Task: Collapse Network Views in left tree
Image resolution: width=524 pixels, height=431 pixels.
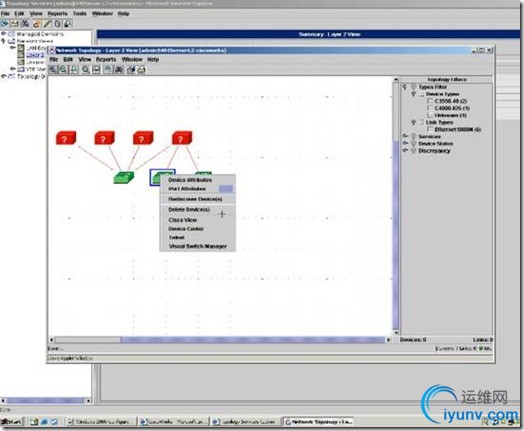Action: [x=4, y=41]
